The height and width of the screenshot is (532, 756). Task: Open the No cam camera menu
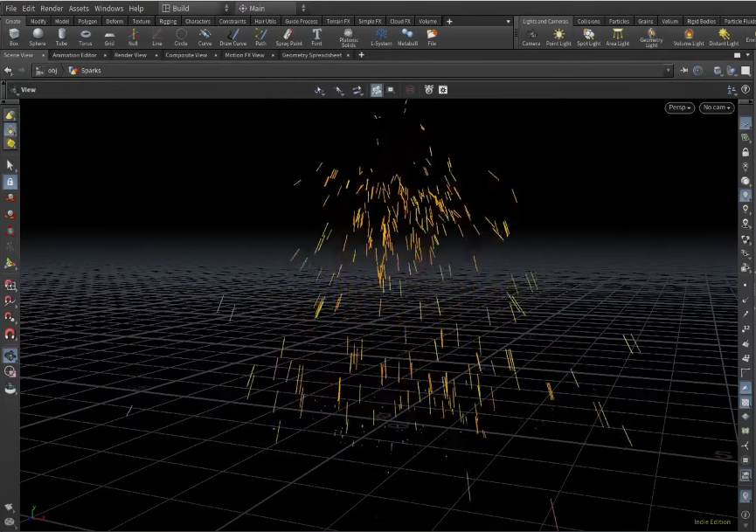click(x=717, y=107)
